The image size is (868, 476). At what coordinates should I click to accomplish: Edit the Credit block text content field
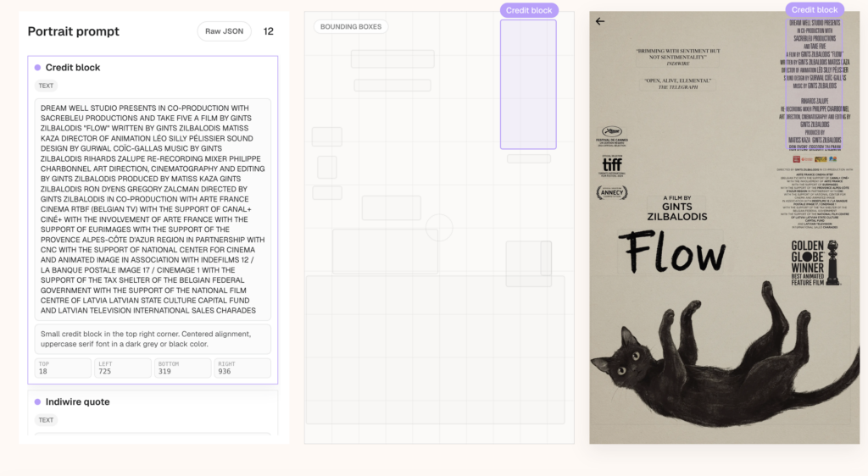[153, 209]
